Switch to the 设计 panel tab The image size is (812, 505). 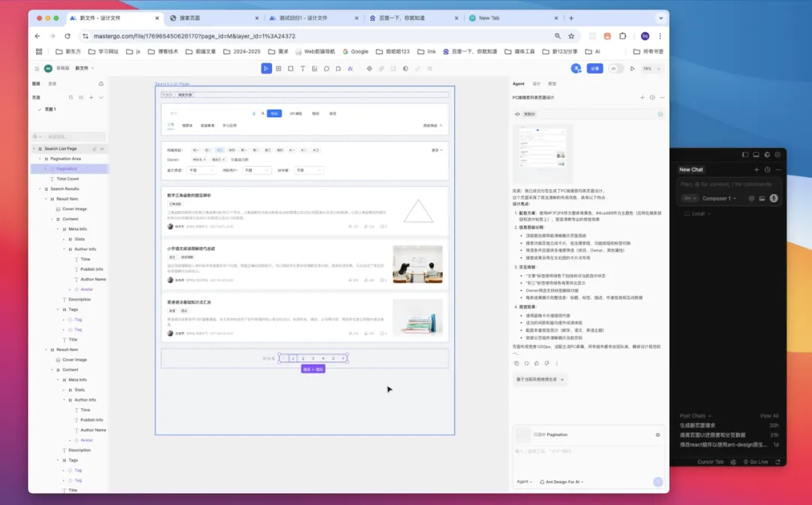[536, 84]
